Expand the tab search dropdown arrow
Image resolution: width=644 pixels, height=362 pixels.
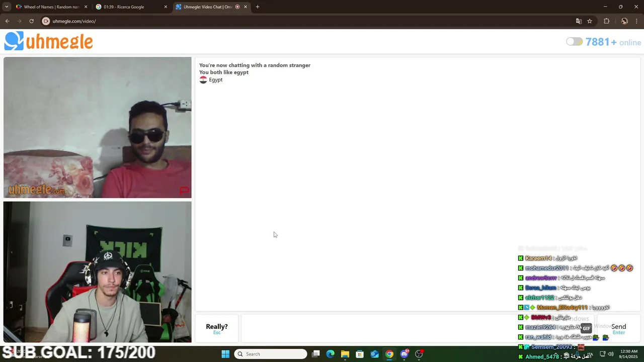point(7,7)
